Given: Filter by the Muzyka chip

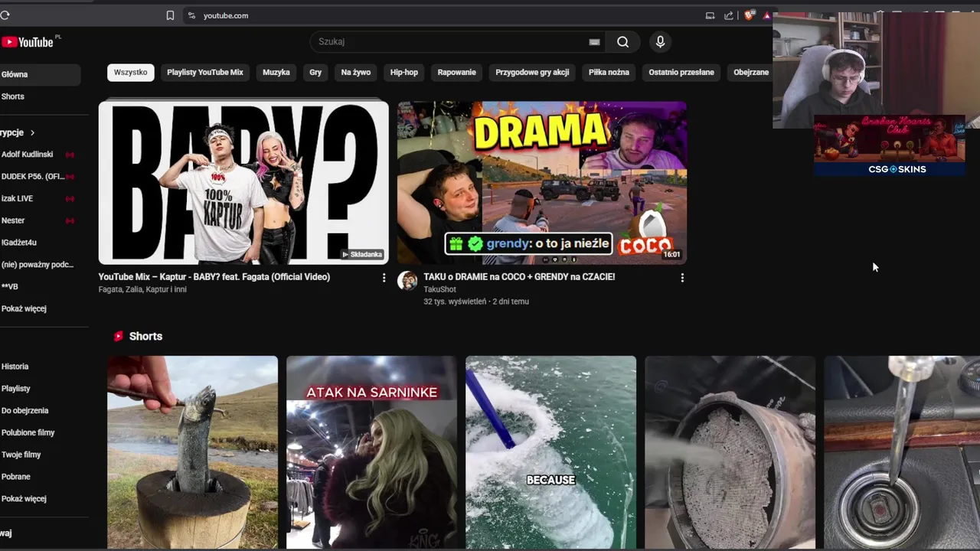Looking at the screenshot, I should point(276,72).
